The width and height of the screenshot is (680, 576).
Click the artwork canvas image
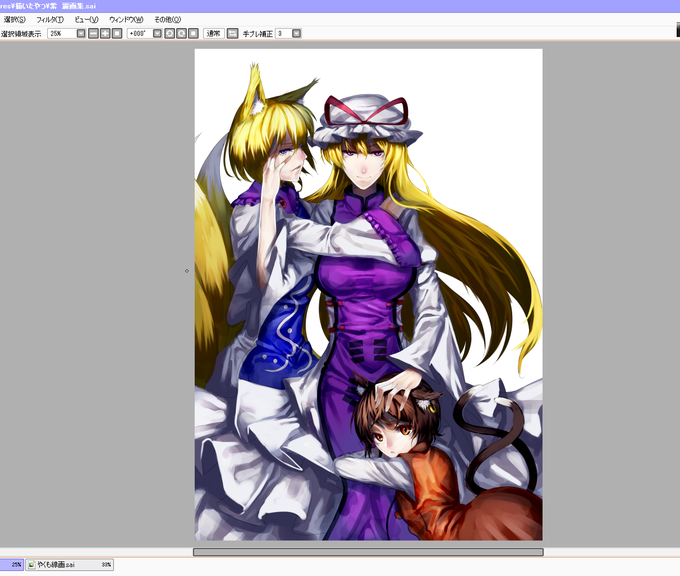(x=369, y=295)
